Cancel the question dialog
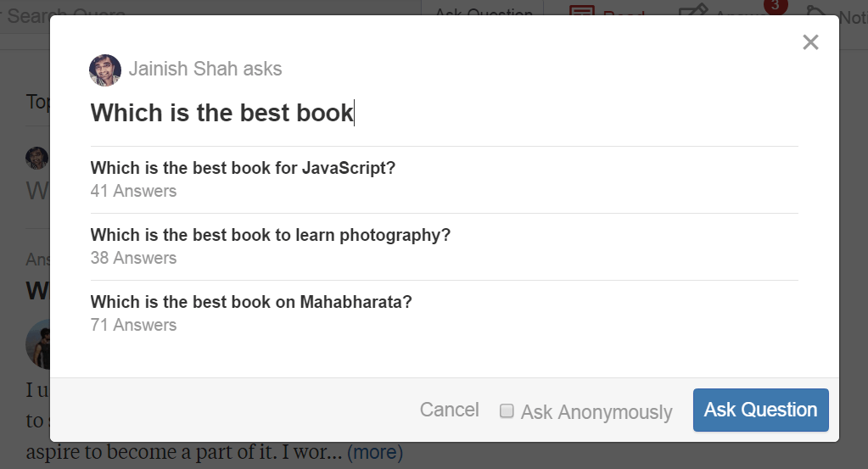This screenshot has width=868, height=469. 449,410
